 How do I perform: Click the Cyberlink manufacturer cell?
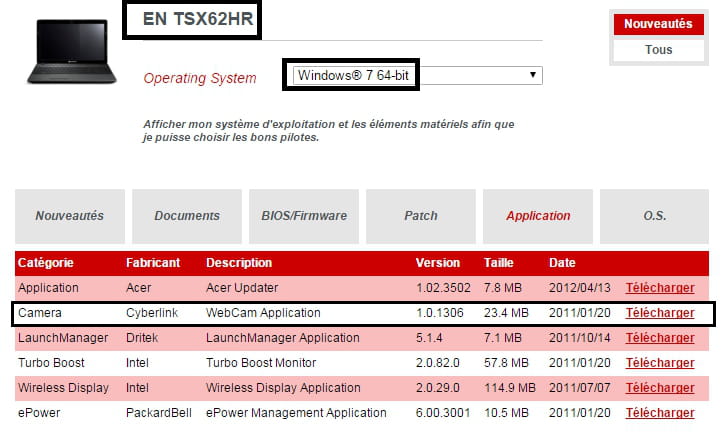pyautogui.click(x=152, y=313)
